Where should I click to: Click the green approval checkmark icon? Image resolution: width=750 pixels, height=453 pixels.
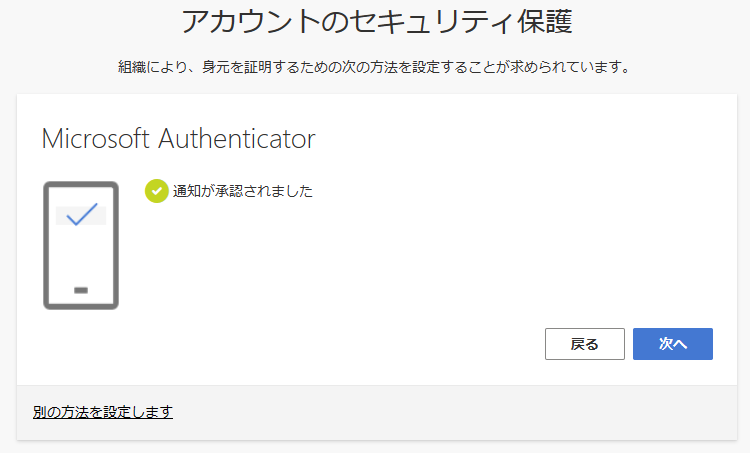tap(156, 191)
